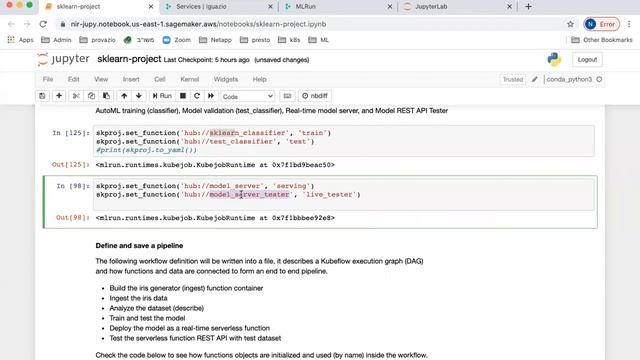
Task: Click into code cell In [98]
Action: 344,194
